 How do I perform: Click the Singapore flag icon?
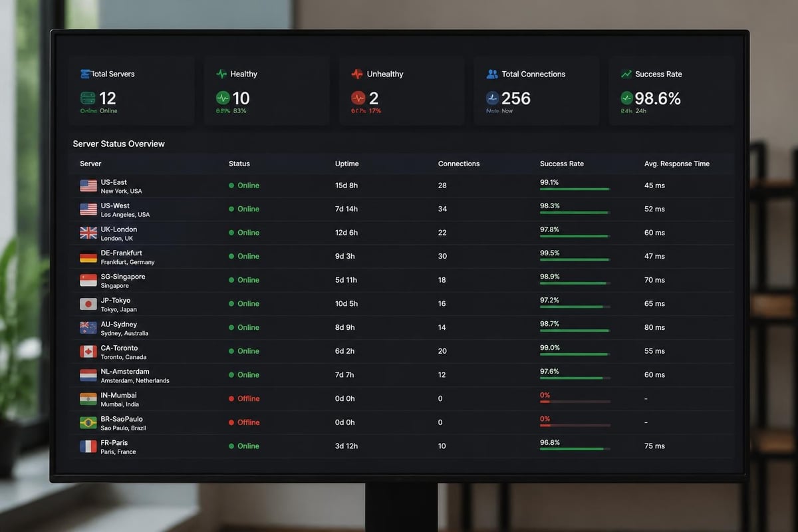(88, 280)
